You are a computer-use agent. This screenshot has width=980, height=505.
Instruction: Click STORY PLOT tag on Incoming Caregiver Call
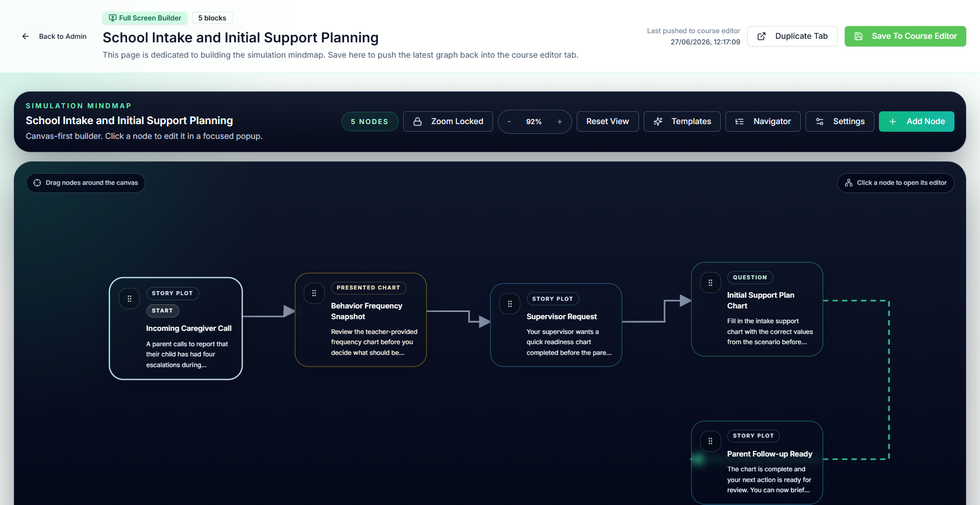[x=172, y=293]
